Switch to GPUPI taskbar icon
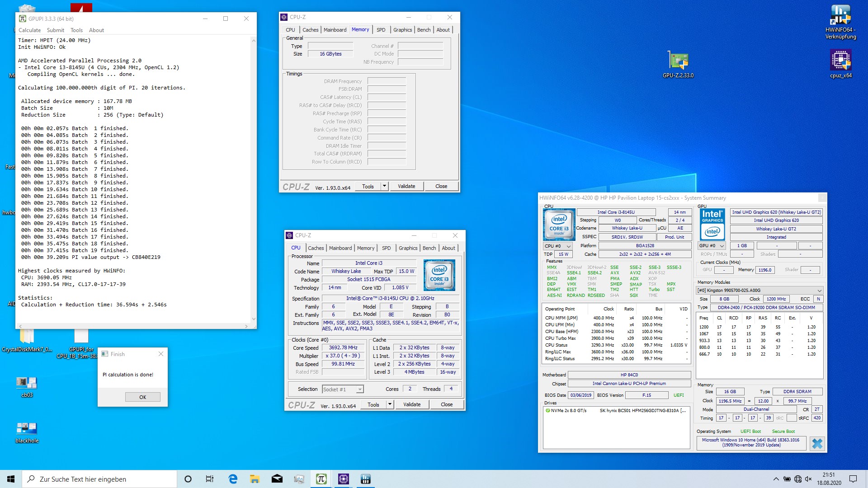The width and height of the screenshot is (868, 488). [321, 479]
